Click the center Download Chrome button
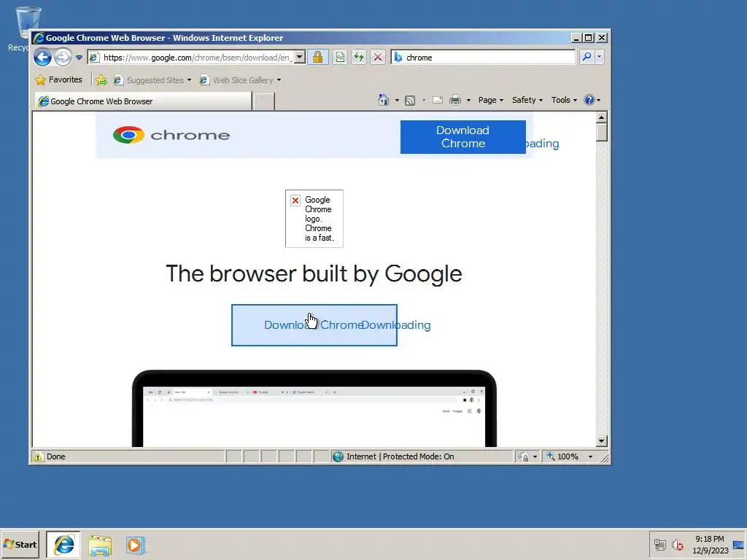Screen dimensions: 747x560 click(314, 325)
